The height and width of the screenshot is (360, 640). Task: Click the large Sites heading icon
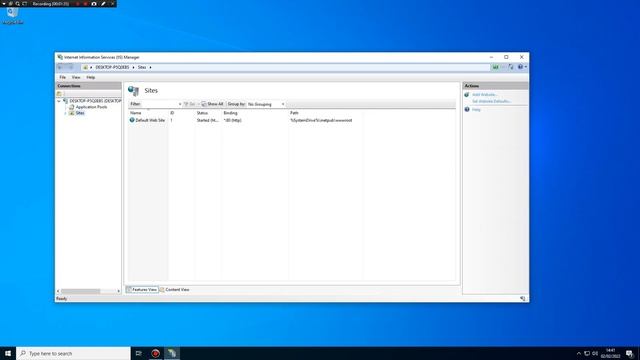[x=133, y=91]
